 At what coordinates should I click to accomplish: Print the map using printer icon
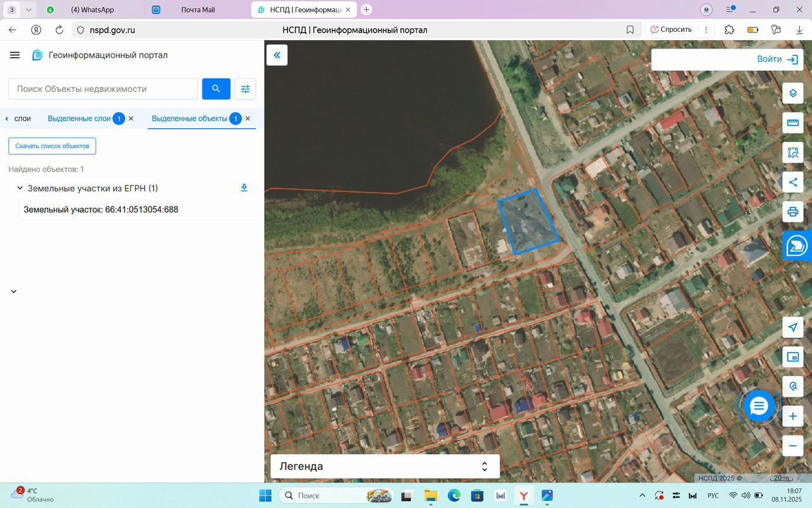(x=793, y=212)
